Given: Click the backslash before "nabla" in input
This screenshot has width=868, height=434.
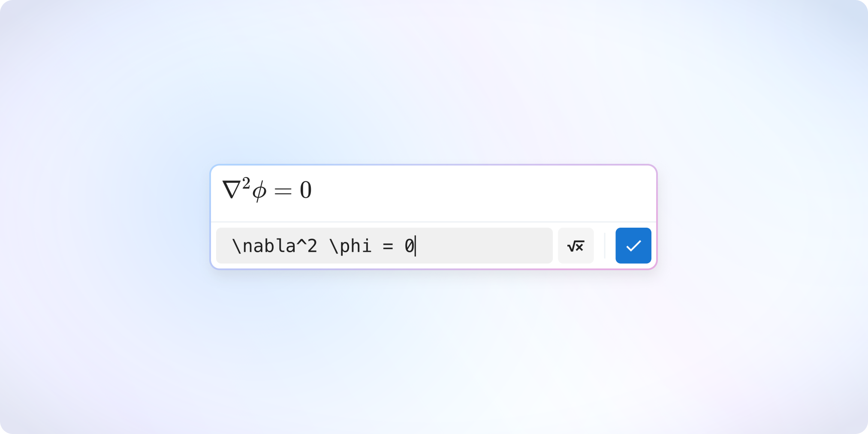Looking at the screenshot, I should tap(237, 246).
